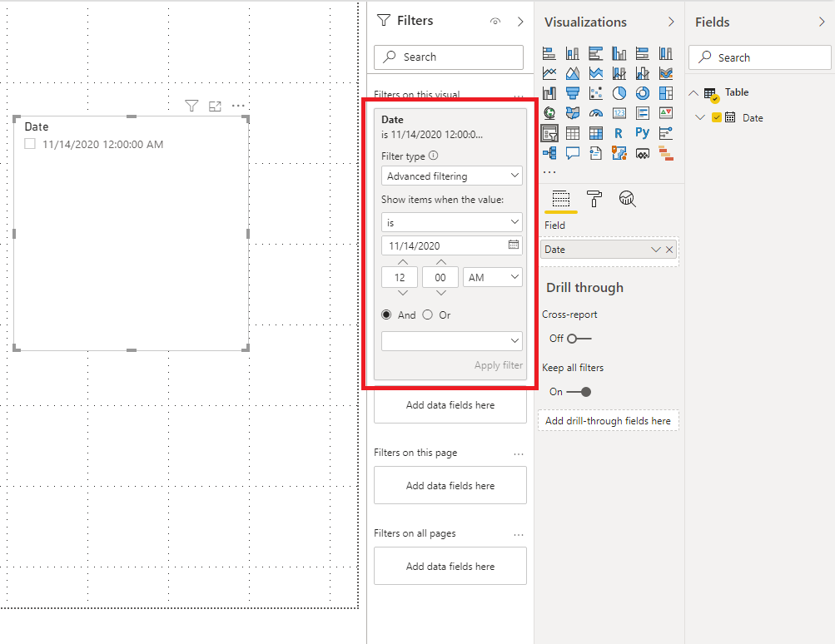Select the Clustered bar chart visual
835x644 pixels.
tap(595, 53)
